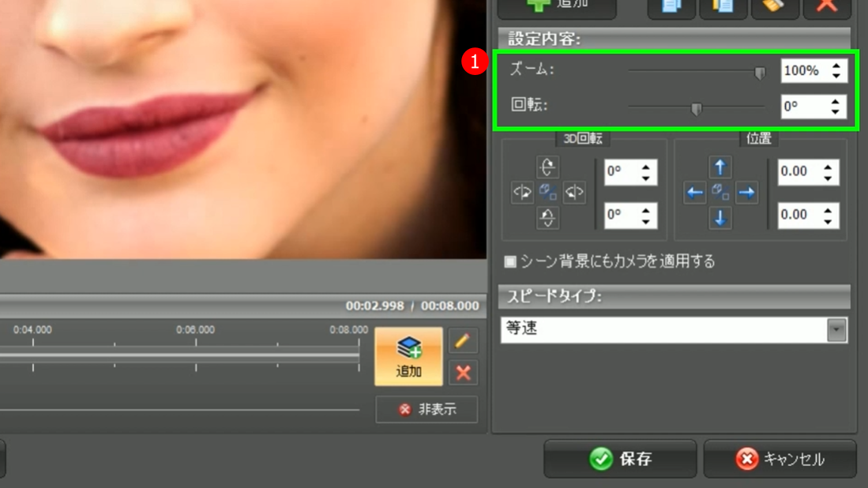Click the pencil edit icon beside the timeline

click(463, 341)
